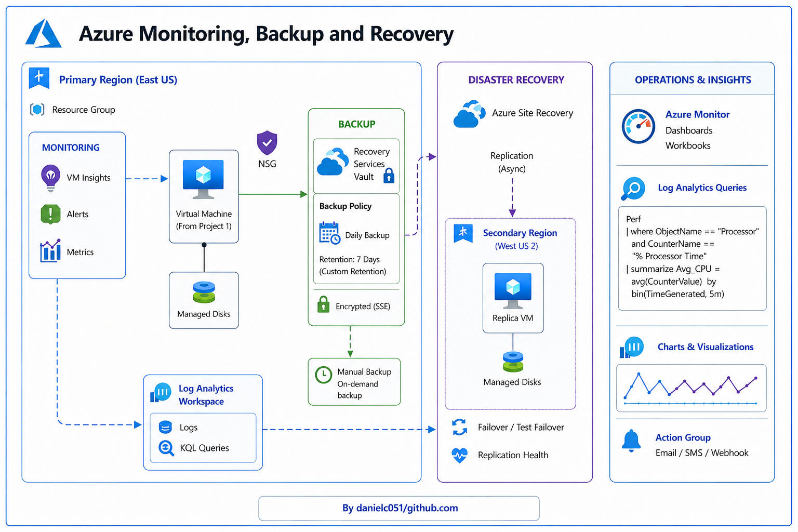The width and height of the screenshot is (798, 532).
Task: Click the Perf KQL query code box
Action: coord(692,258)
